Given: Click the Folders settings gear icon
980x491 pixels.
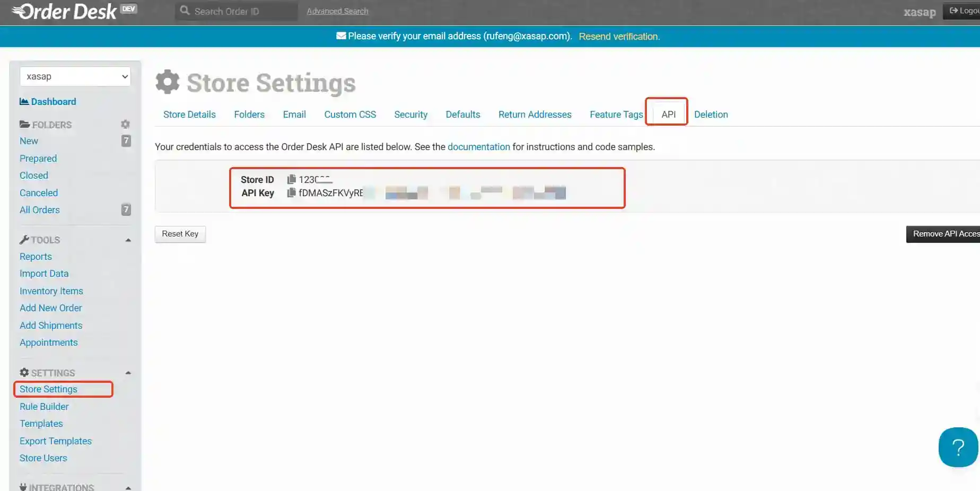Looking at the screenshot, I should click(x=125, y=124).
